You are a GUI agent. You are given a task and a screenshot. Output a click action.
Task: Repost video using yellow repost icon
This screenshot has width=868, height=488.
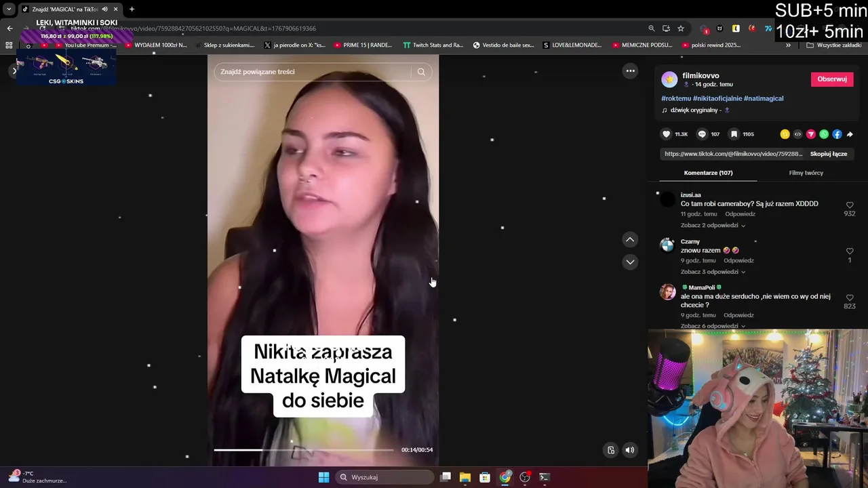click(x=785, y=134)
